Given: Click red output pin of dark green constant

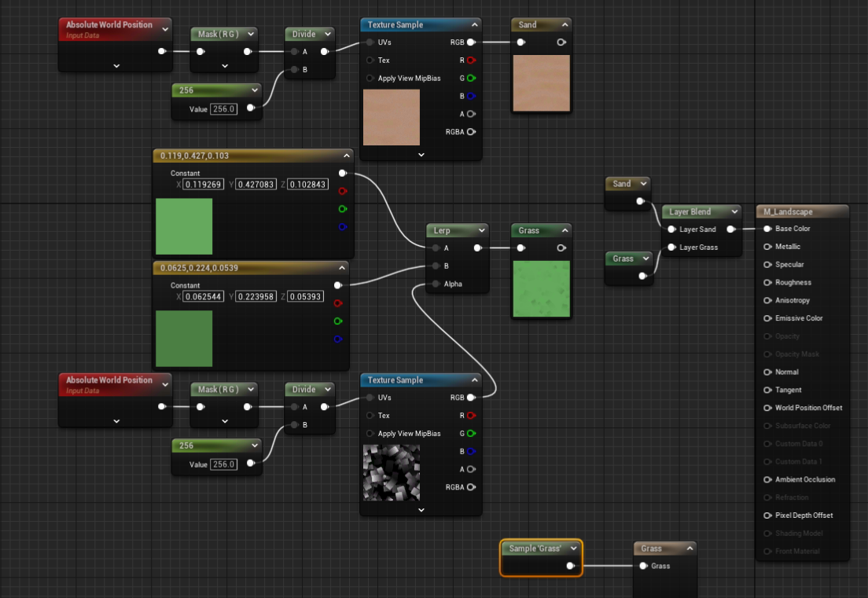Looking at the screenshot, I should click(x=338, y=303).
